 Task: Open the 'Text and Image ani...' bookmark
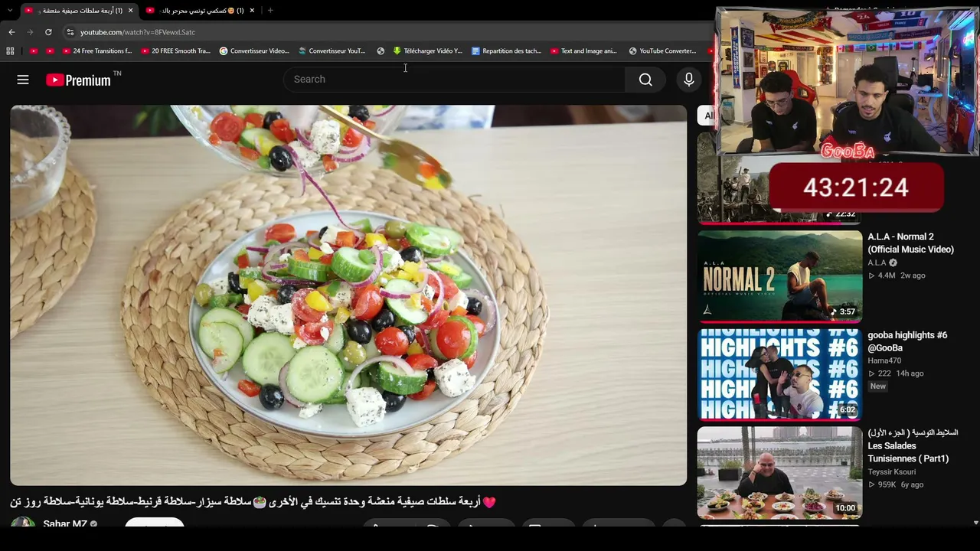tap(584, 51)
